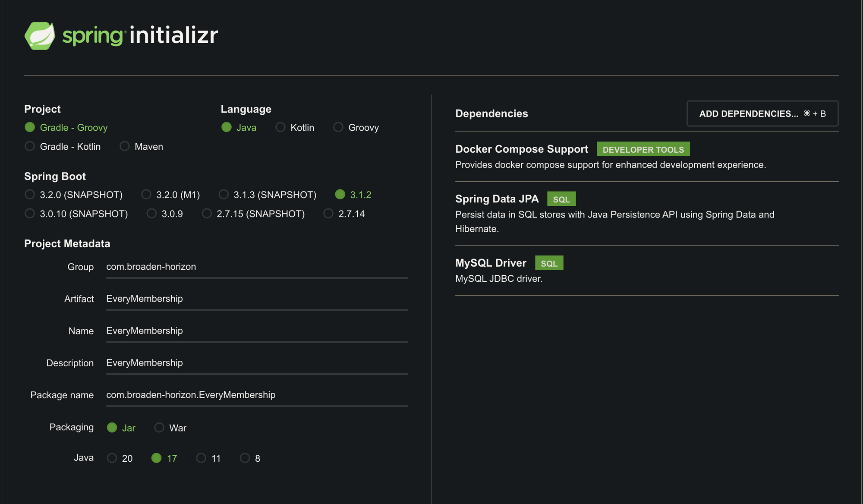Choose Gradle - Kotlin project type
This screenshot has width=863, height=504.
click(x=30, y=146)
